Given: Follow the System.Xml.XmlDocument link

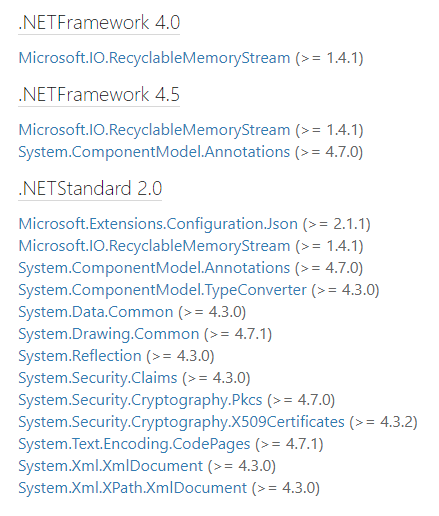Looking at the screenshot, I should [x=110, y=466].
